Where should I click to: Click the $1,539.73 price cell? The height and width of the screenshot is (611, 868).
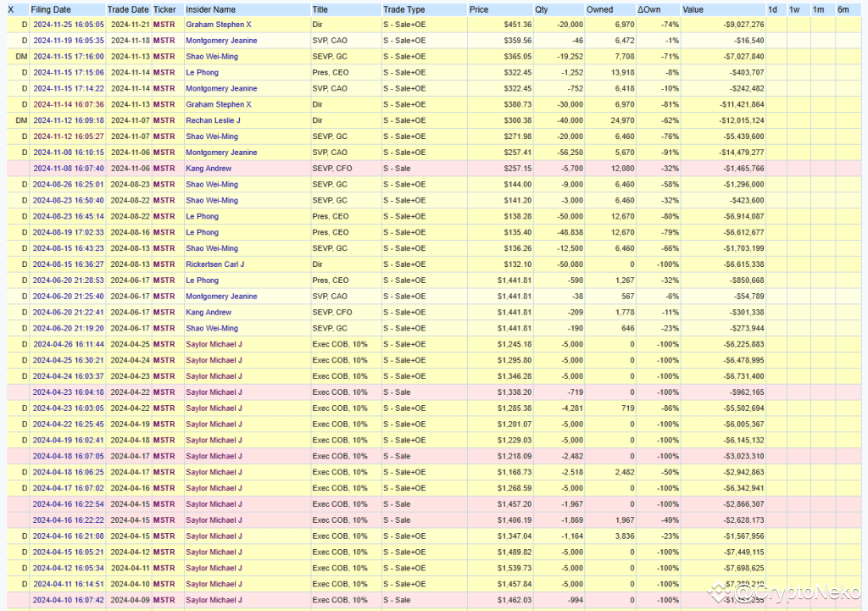(x=515, y=569)
